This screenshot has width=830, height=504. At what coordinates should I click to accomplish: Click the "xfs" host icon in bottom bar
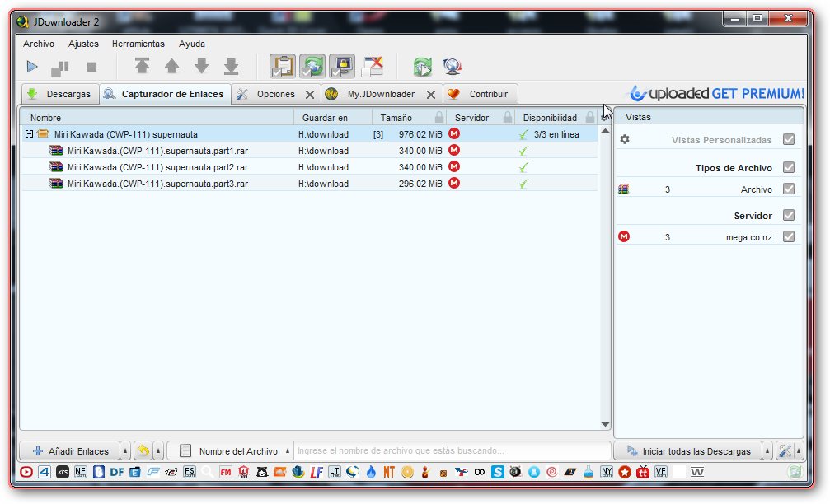pyautogui.click(x=63, y=472)
